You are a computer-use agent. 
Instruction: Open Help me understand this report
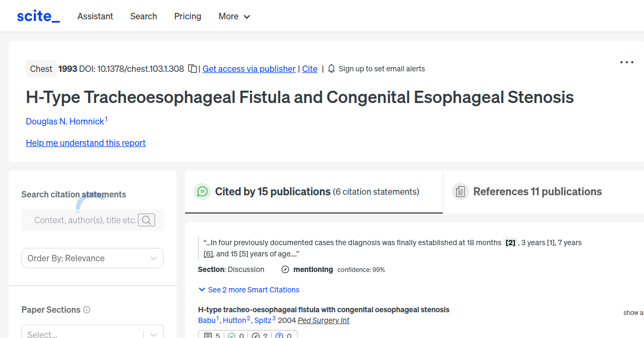point(85,143)
